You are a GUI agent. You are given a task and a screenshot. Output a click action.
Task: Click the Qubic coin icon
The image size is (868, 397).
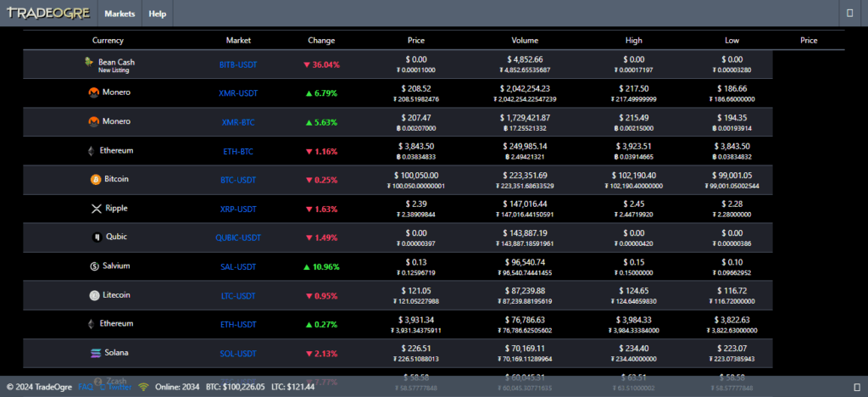click(97, 237)
